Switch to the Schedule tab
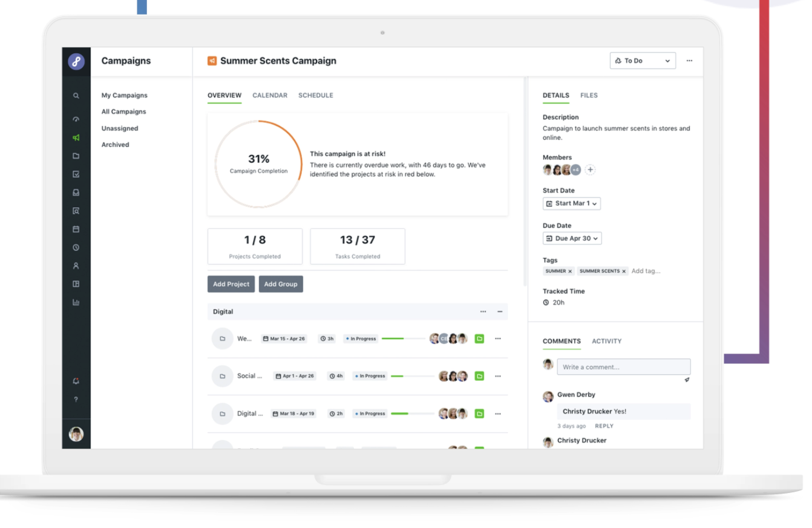This screenshot has width=812, height=528. (316, 95)
